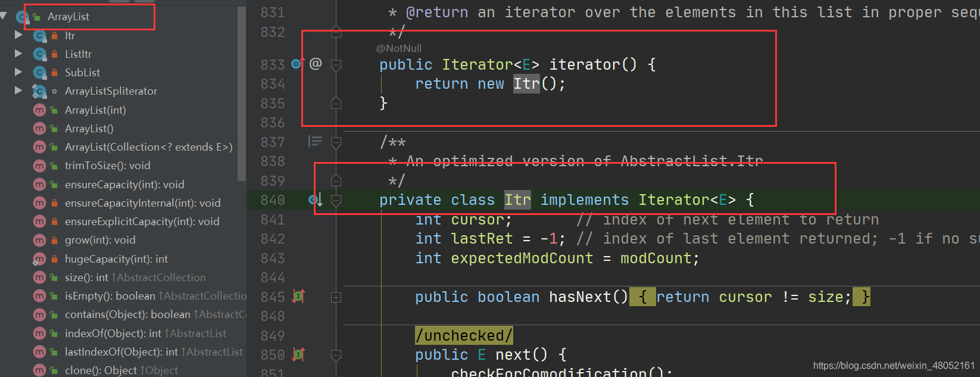Click private lock icon beside ensureExplicitCapacity
Image resolution: width=980 pixels, height=377 pixels.
coord(54,222)
